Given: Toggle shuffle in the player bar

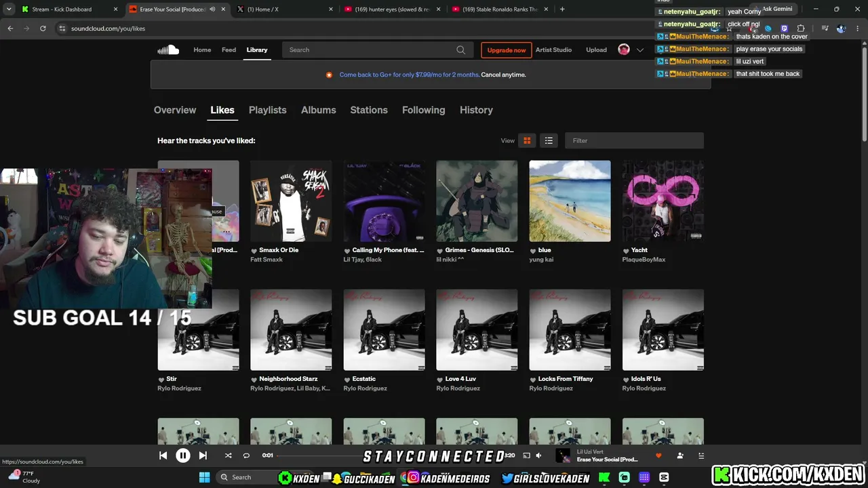Looking at the screenshot, I should [x=228, y=455].
